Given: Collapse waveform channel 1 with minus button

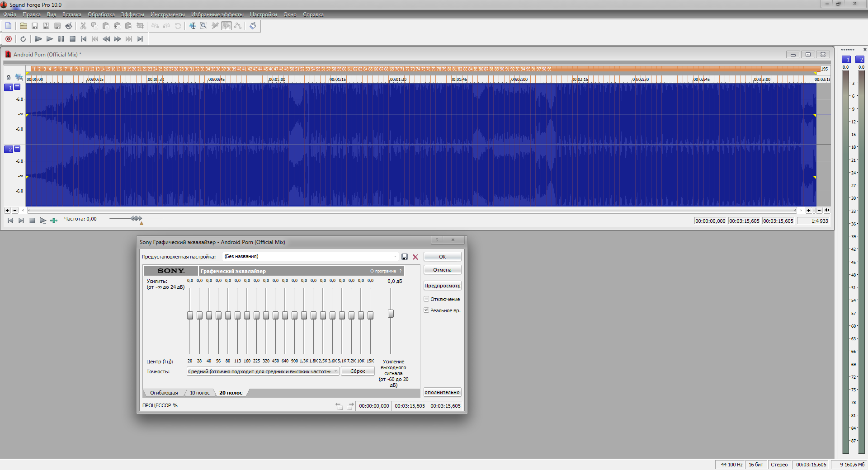Looking at the screenshot, I should pos(17,87).
